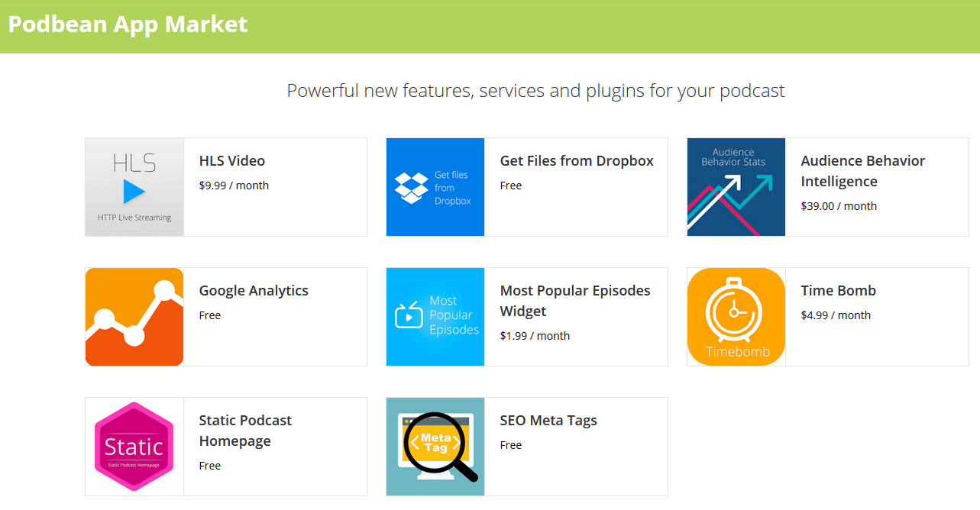The height and width of the screenshot is (510, 980).
Task: Open the Get Files from Dropbox app
Action: 576,160
